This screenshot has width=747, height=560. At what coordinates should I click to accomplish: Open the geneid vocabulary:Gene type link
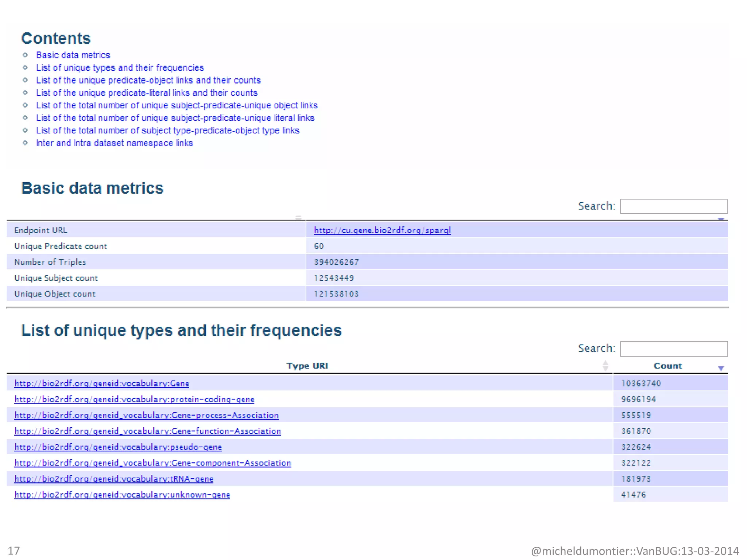click(x=101, y=384)
